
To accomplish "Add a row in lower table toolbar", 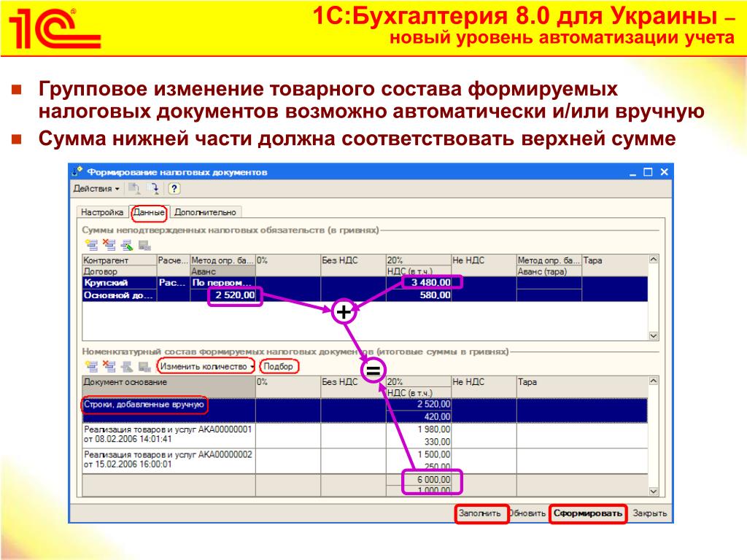I will 91,366.
